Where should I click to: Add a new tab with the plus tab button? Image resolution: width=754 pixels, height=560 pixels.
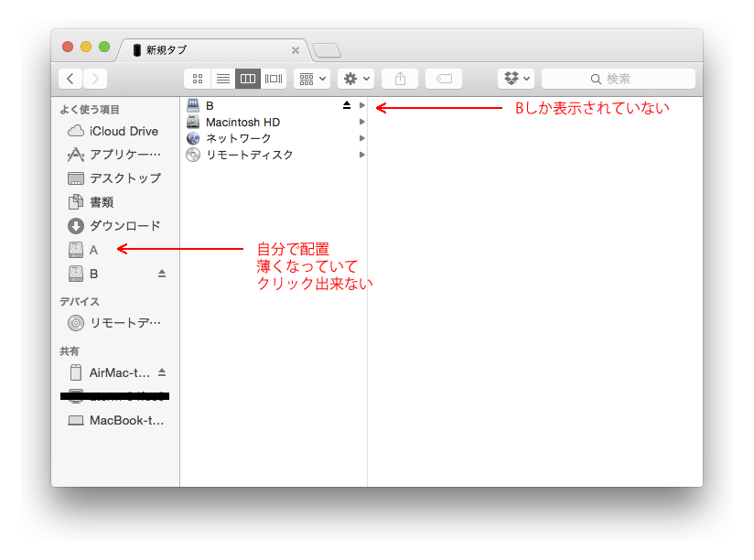coord(327,50)
